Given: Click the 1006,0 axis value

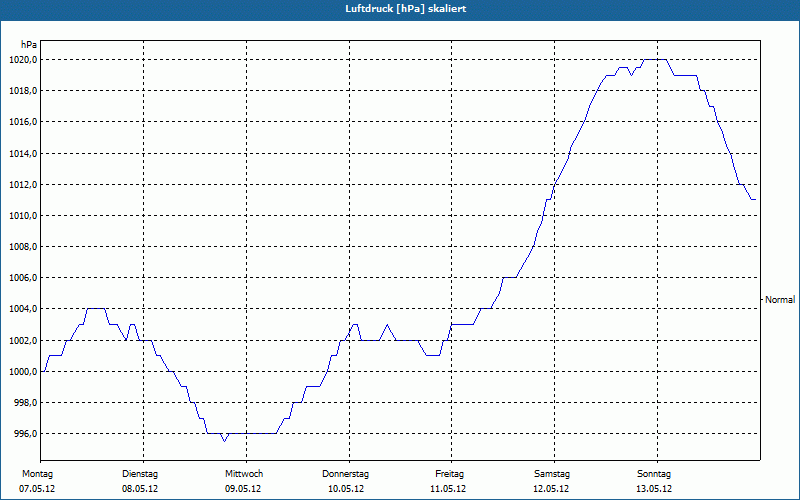Looking at the screenshot, I should (x=23, y=278).
